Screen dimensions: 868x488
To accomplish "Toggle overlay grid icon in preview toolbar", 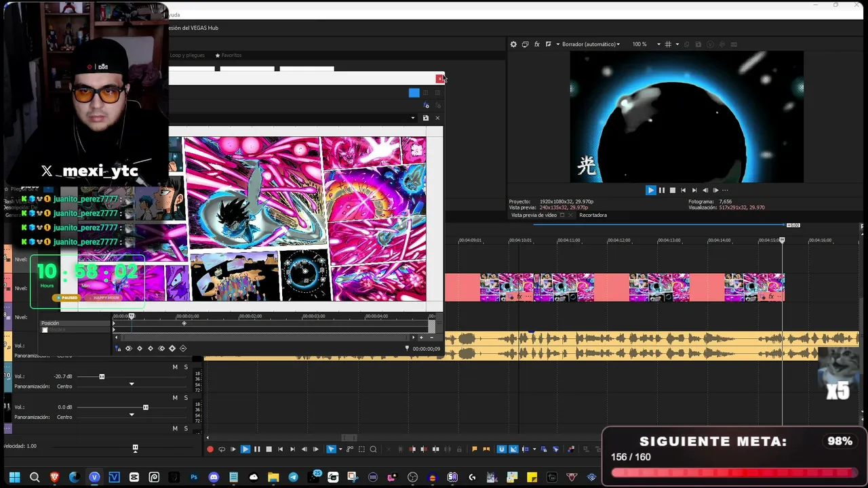I will click(668, 44).
